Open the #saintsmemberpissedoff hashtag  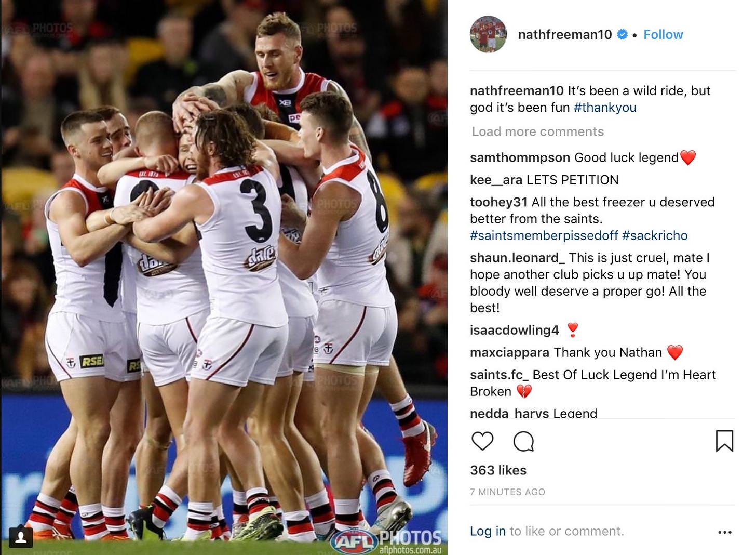click(544, 235)
